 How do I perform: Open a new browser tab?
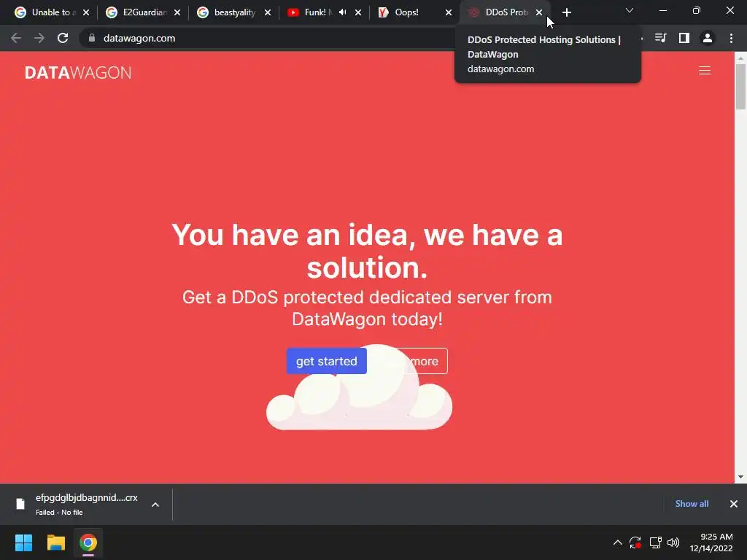566,12
